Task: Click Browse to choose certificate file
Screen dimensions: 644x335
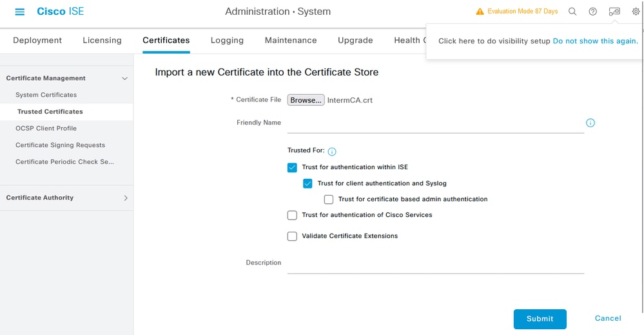Action: pyautogui.click(x=306, y=100)
